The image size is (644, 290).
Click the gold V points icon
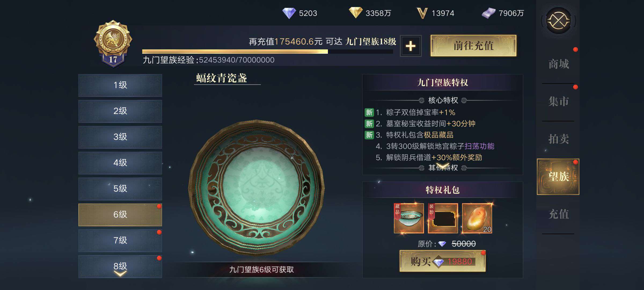[422, 13]
